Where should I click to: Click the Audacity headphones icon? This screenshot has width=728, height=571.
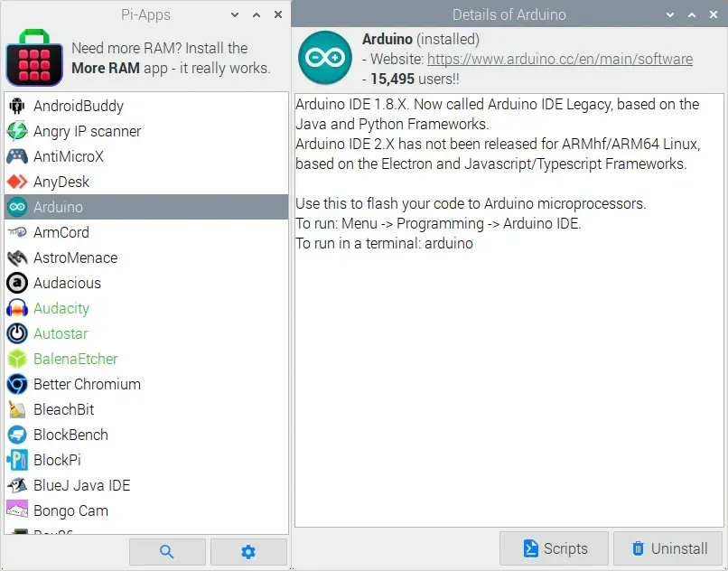coord(17,308)
